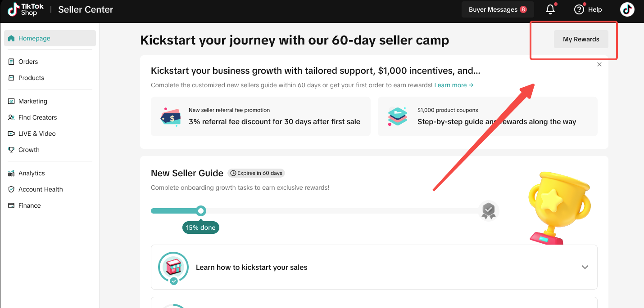The height and width of the screenshot is (308, 644).
Task: Open the profile avatar icon
Action: coord(627,9)
